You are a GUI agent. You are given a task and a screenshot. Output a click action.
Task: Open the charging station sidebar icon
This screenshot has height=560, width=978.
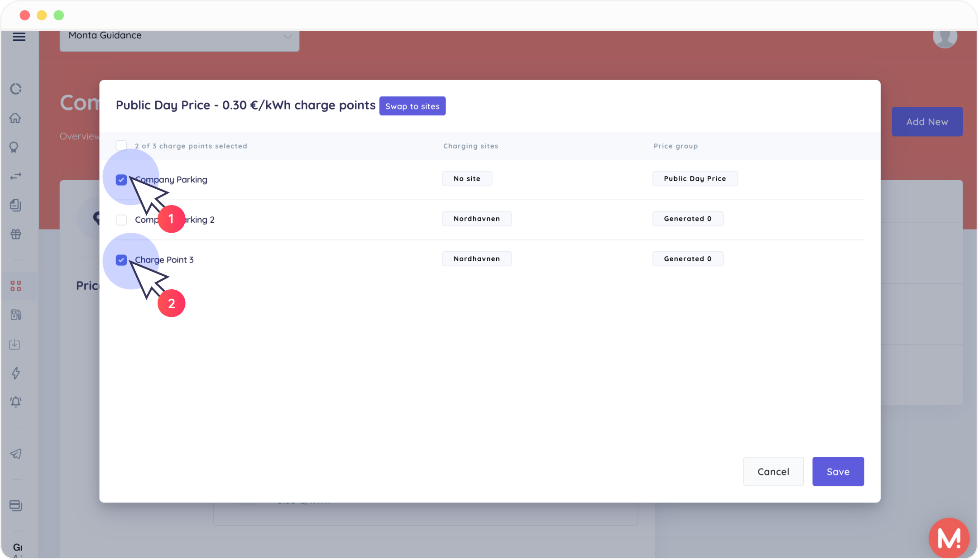point(16,315)
